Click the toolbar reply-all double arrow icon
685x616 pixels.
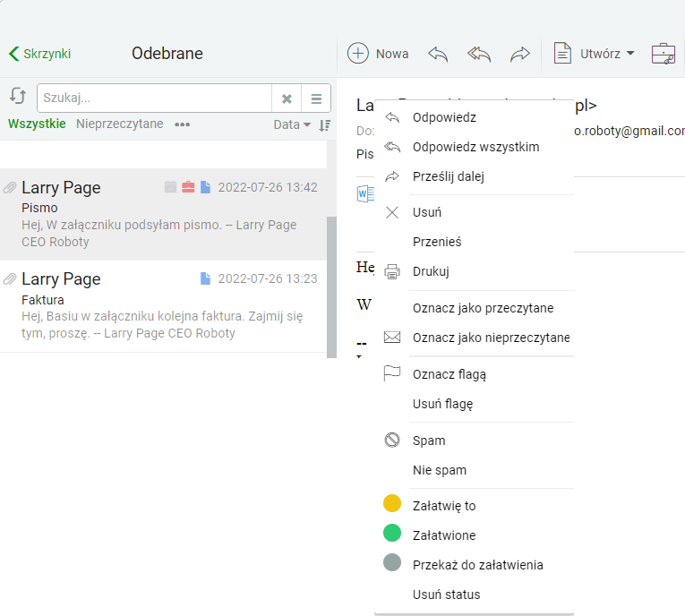coord(479,55)
